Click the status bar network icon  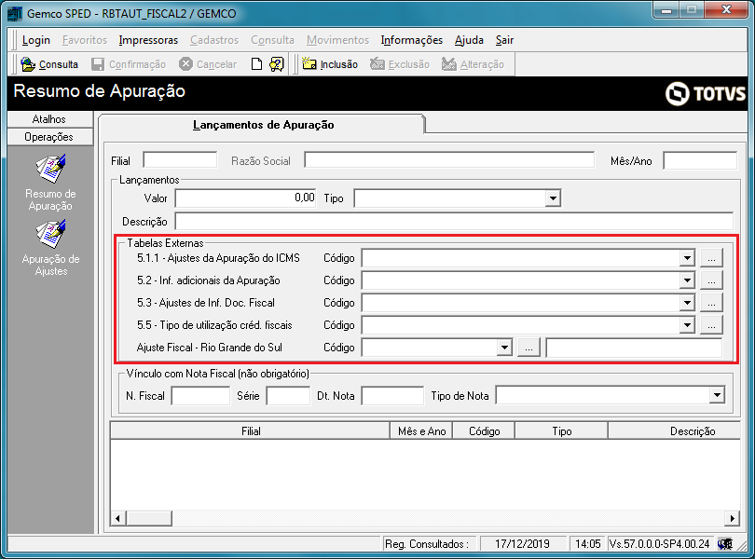(x=724, y=544)
